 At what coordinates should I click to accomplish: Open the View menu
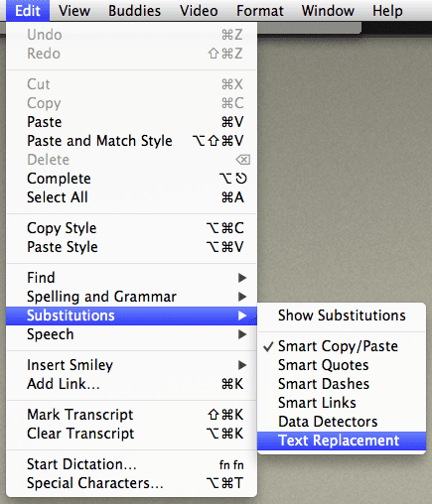(74, 11)
